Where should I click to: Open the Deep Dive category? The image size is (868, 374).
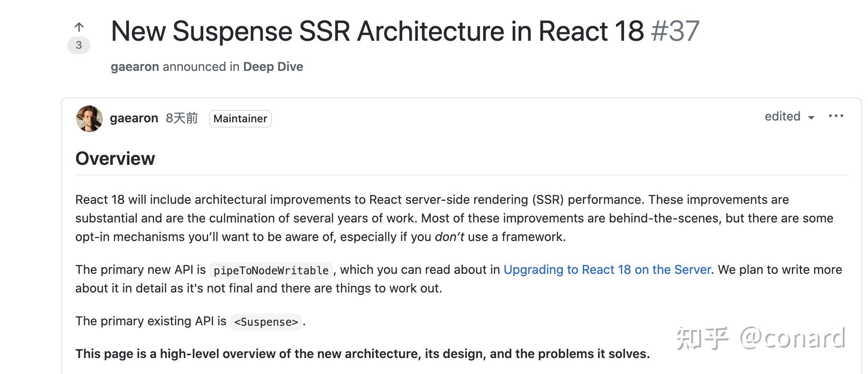[x=273, y=67]
